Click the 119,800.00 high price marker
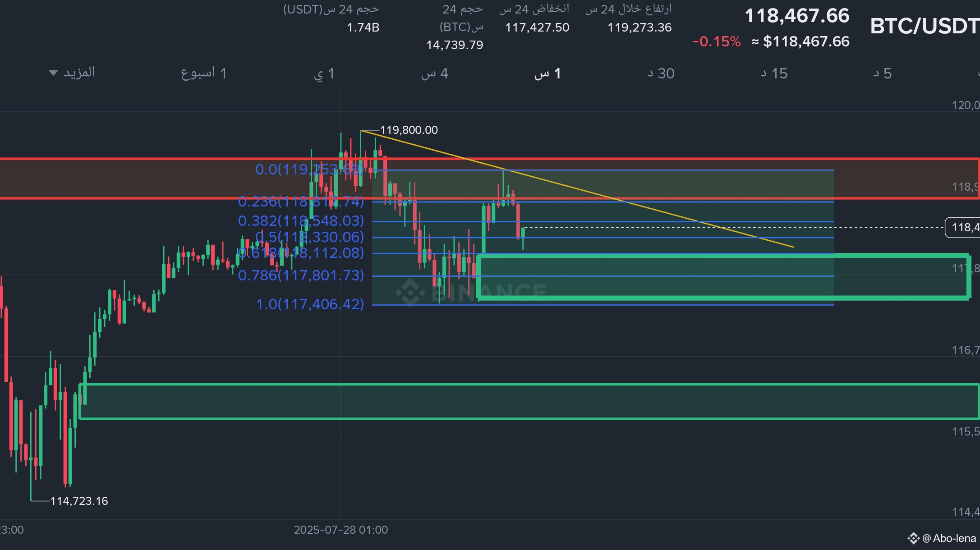This screenshot has height=550, width=980. coord(409,130)
